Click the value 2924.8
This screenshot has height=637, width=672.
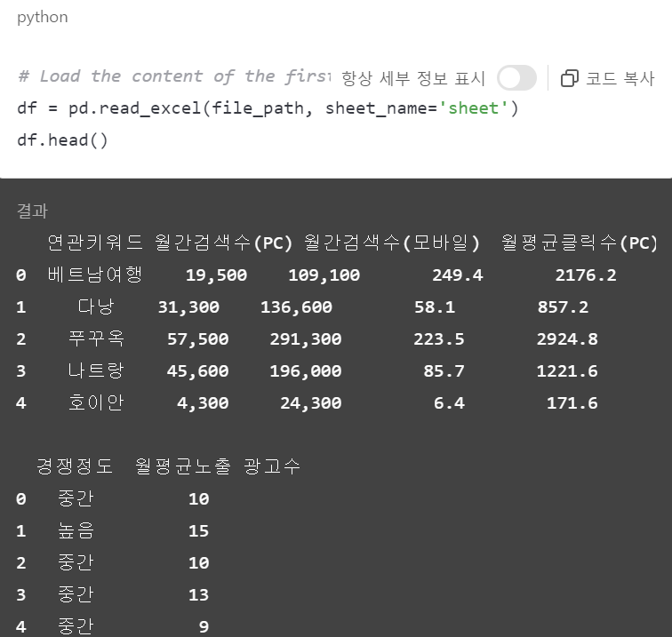[x=567, y=339]
